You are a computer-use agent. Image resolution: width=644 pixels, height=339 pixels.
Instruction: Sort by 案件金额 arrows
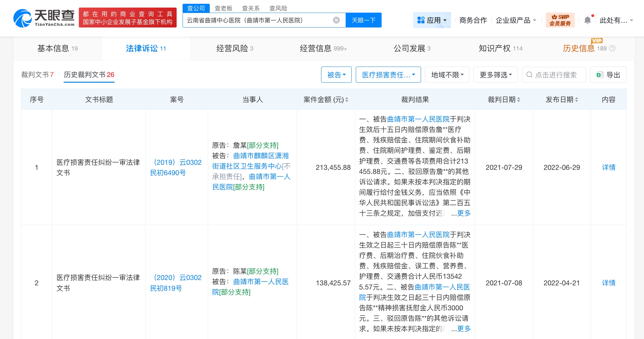point(347,100)
